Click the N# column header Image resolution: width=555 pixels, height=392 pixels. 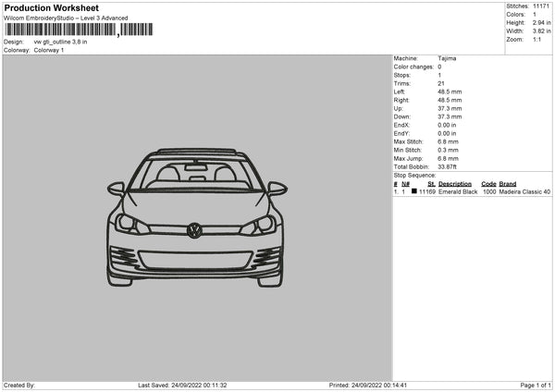coord(406,184)
